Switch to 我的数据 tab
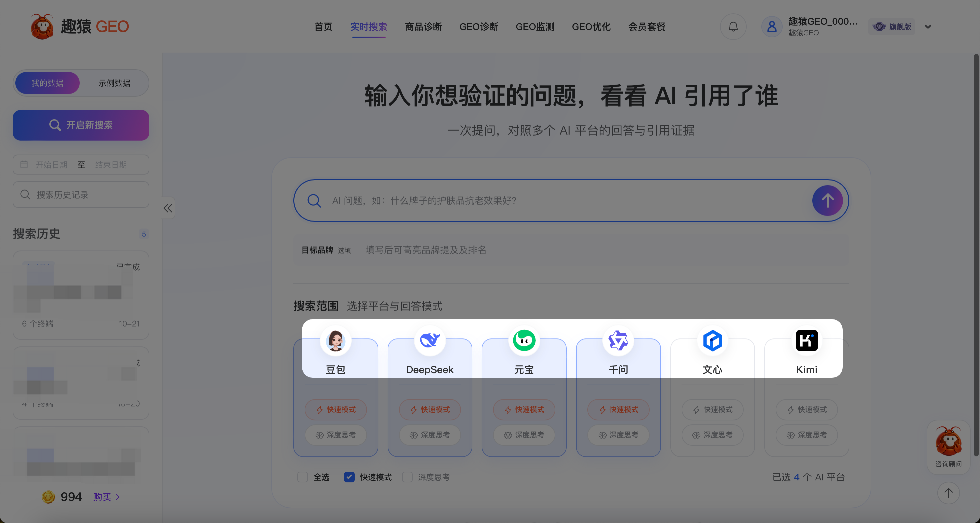Screen dimensions: 980x523 [48, 83]
